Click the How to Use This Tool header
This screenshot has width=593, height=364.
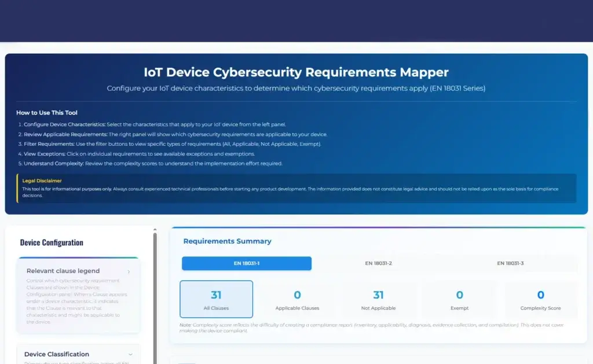pos(47,112)
